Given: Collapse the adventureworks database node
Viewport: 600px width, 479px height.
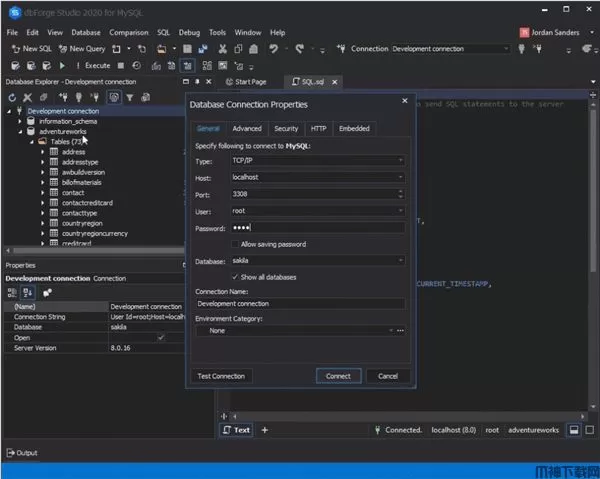Looking at the screenshot, I should pos(20,131).
